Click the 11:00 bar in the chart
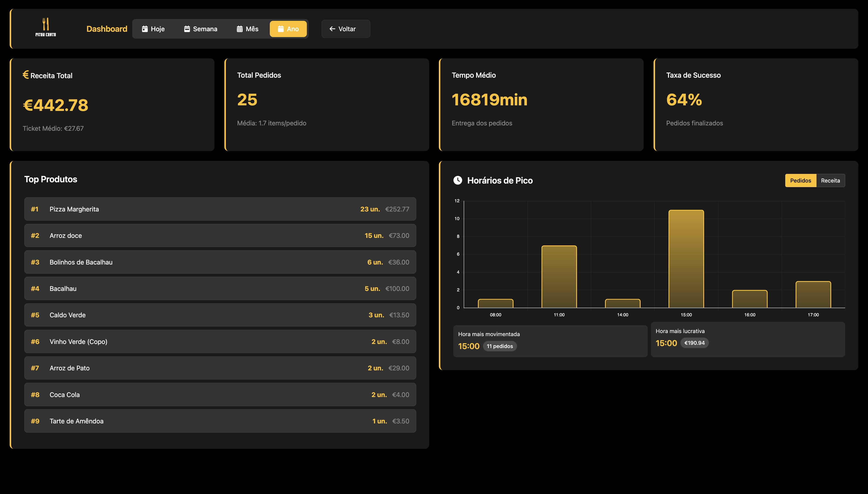 559,276
